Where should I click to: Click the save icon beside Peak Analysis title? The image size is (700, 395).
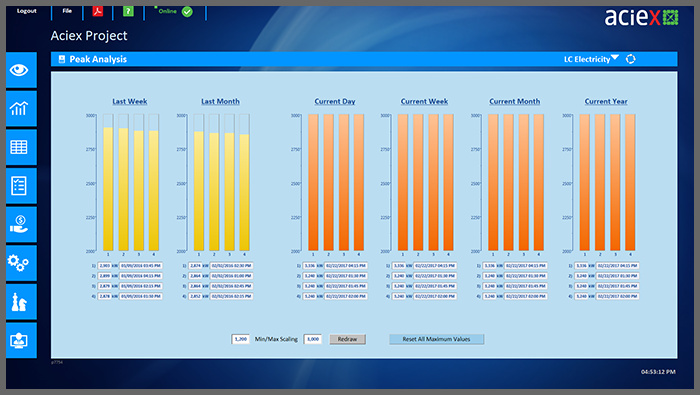(62, 59)
